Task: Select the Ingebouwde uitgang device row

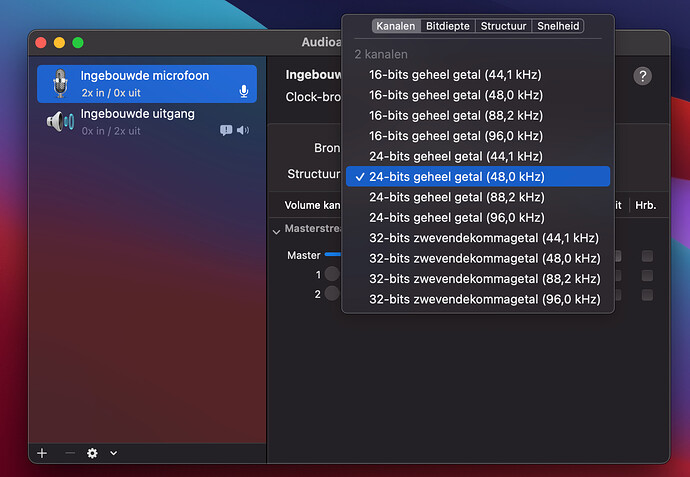Action: (x=147, y=122)
